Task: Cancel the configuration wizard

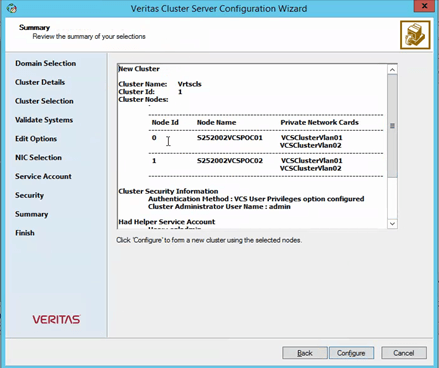Action: coord(404,353)
